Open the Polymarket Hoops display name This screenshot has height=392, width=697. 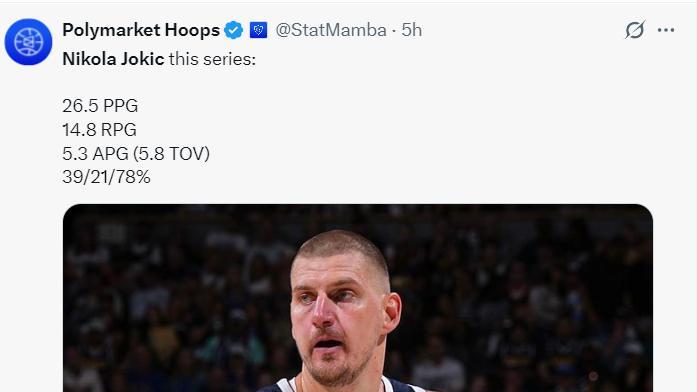click(141, 30)
